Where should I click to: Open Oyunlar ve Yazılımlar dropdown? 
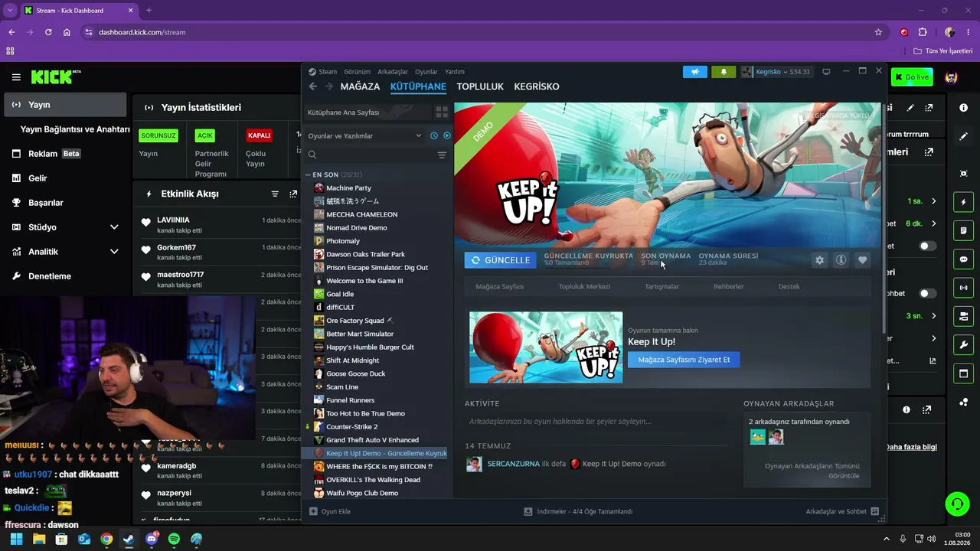coord(364,135)
